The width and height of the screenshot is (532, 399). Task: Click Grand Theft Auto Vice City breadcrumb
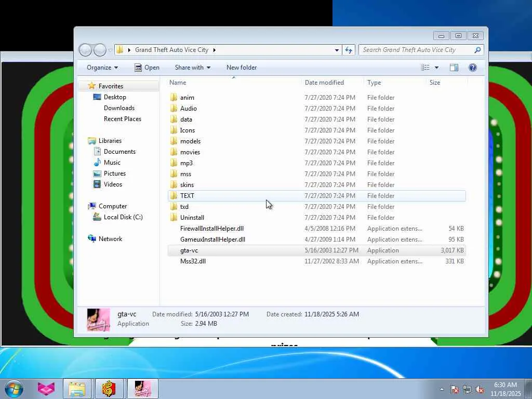[171, 50]
